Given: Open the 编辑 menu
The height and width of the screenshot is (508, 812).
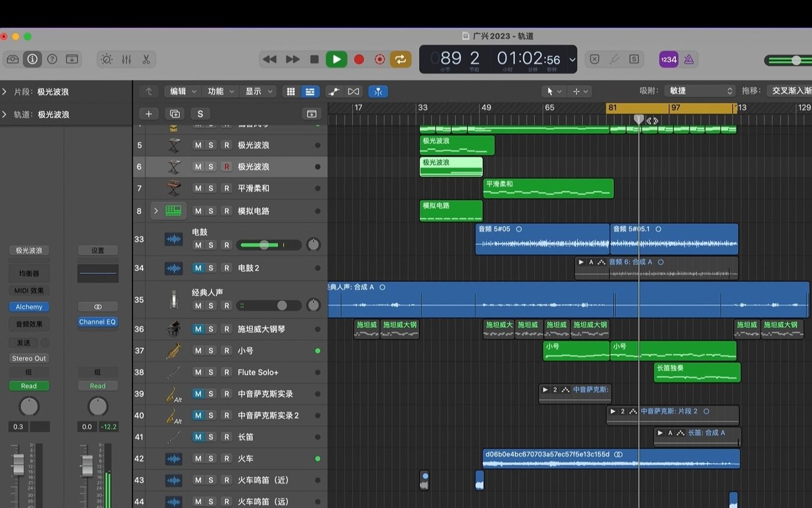Looking at the screenshot, I should pos(183,91).
